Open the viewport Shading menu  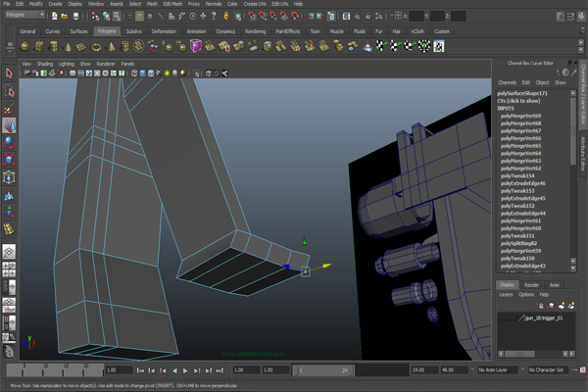45,64
